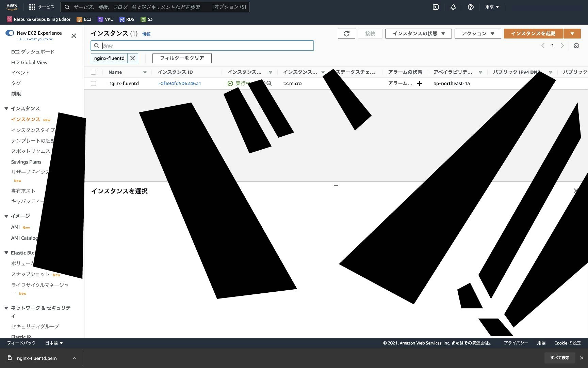Viewport: 588px width, 368px height.
Task: Open AMI in the sidebar
Action: pos(15,227)
